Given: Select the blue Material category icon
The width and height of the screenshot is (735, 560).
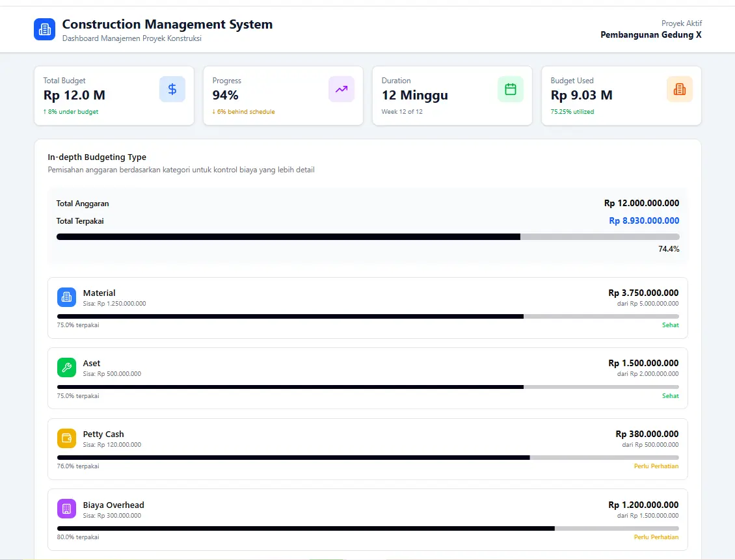Looking at the screenshot, I should click(66, 297).
